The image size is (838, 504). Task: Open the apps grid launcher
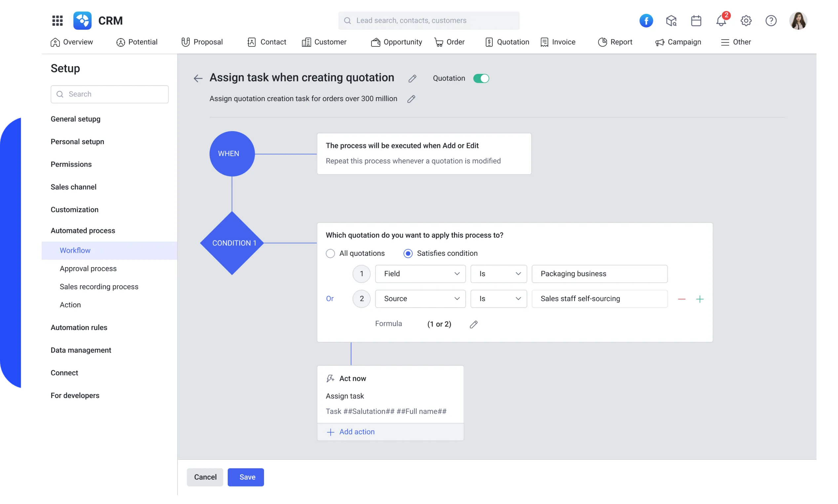pos(57,20)
